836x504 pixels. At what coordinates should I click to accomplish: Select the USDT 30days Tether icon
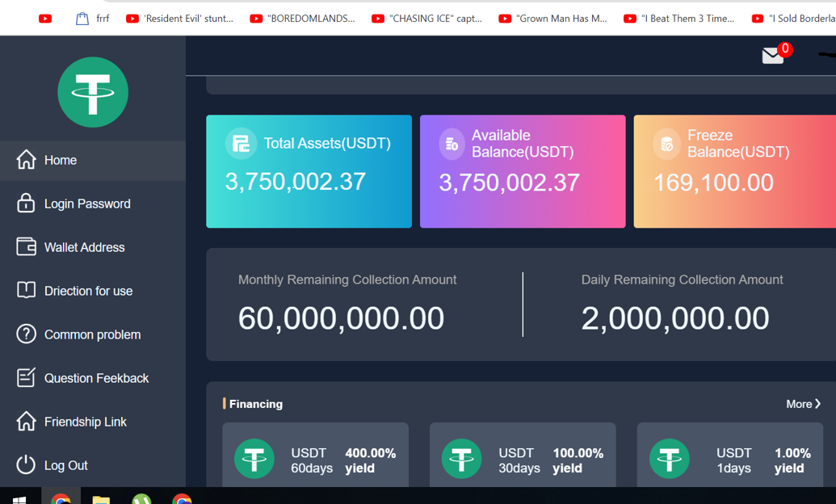pyautogui.click(x=461, y=459)
